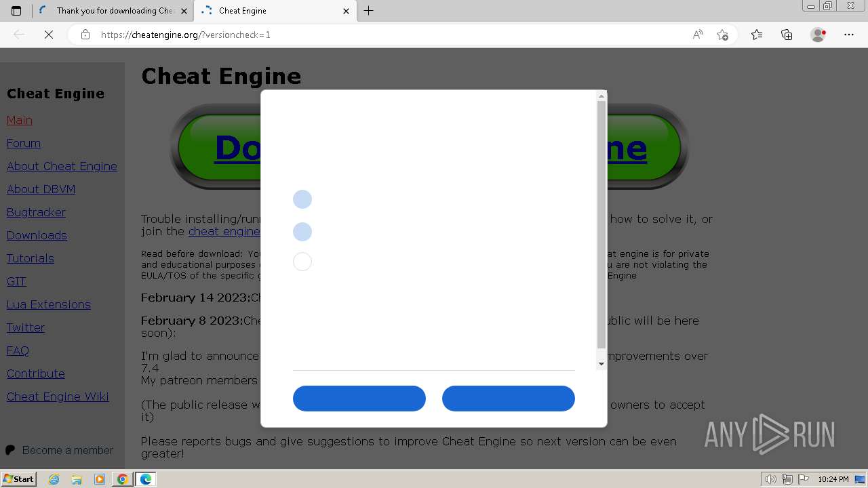Launch Internet Explorer from taskbar

click(x=54, y=479)
